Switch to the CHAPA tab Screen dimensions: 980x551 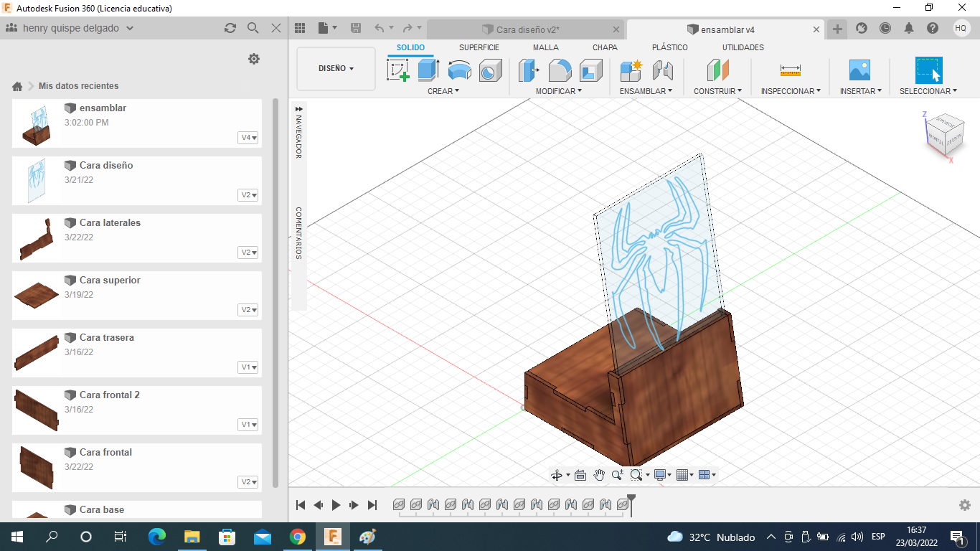[x=605, y=47]
